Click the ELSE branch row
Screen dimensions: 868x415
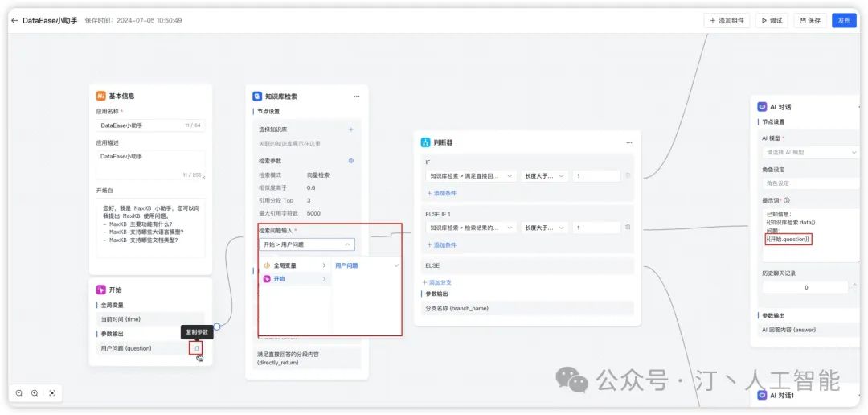point(527,265)
